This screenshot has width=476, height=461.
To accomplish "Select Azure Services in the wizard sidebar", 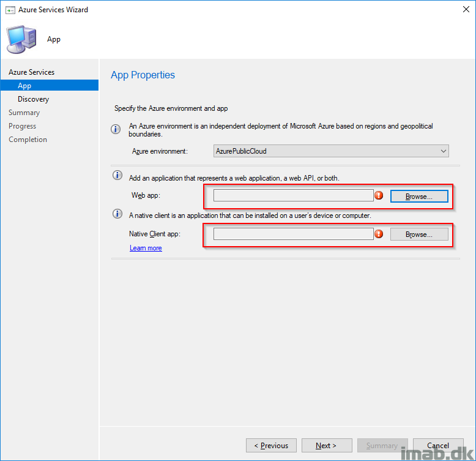I will [x=32, y=72].
